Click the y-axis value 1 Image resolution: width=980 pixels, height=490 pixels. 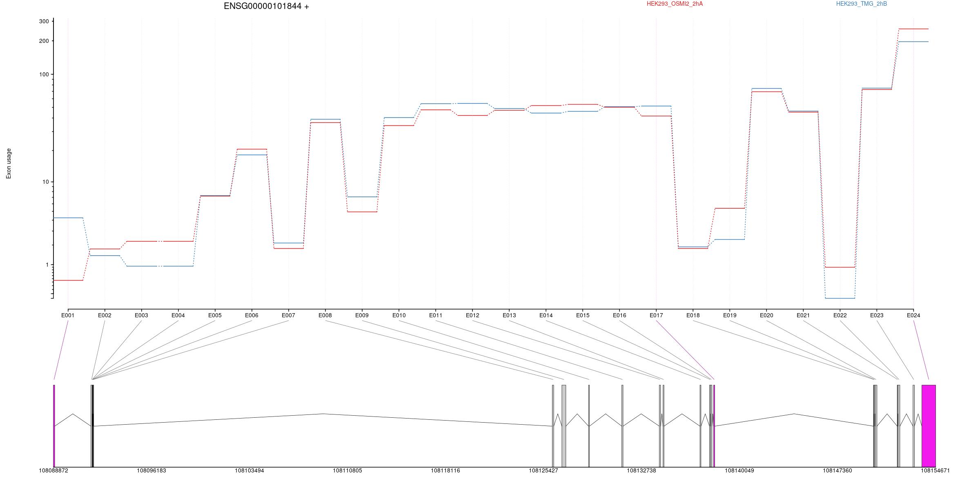47,265
